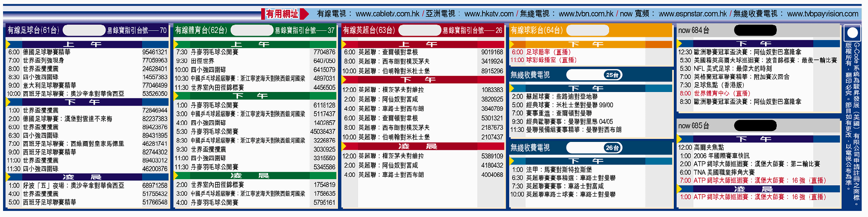The width and height of the screenshot is (868, 217).
Task: Click the red 有用網址 label
Action: click(x=282, y=14)
